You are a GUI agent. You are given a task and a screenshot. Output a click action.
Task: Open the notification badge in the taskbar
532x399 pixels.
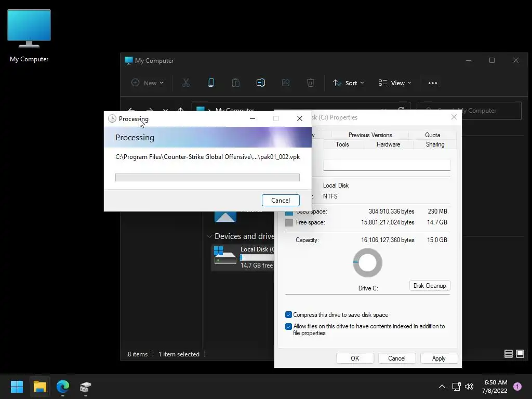(517, 386)
